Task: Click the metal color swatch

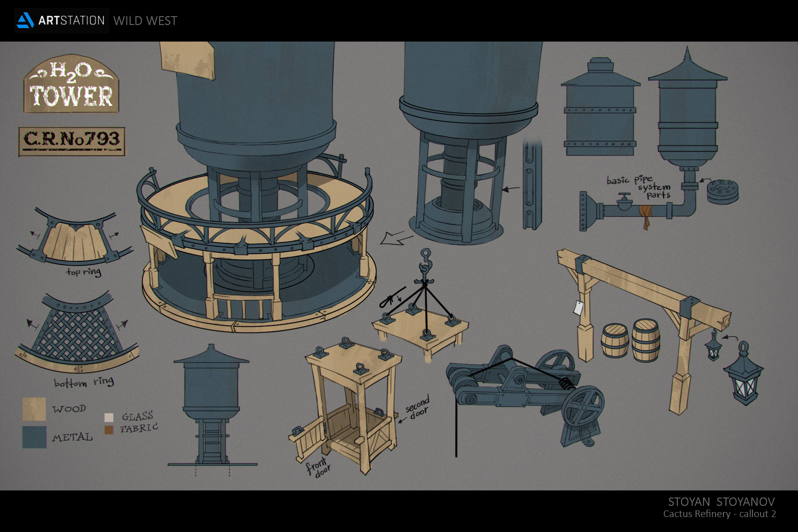Action: 34,437
